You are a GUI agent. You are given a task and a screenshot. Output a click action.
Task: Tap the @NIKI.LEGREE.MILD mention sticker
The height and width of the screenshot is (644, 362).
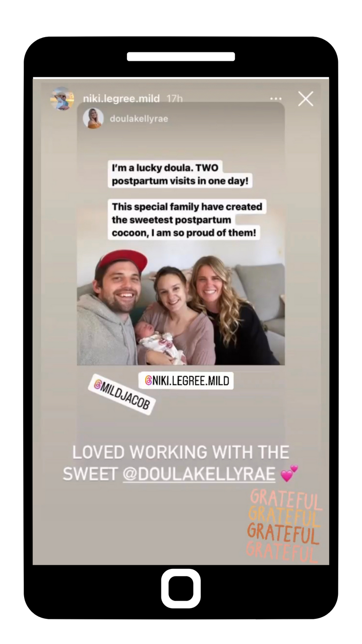(186, 381)
